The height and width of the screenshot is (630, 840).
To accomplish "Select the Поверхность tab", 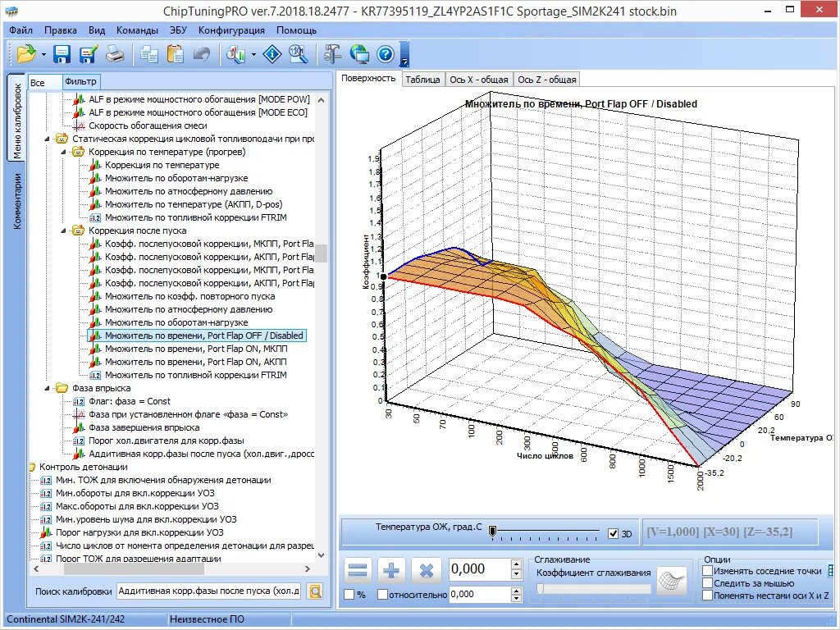I will pos(368,78).
